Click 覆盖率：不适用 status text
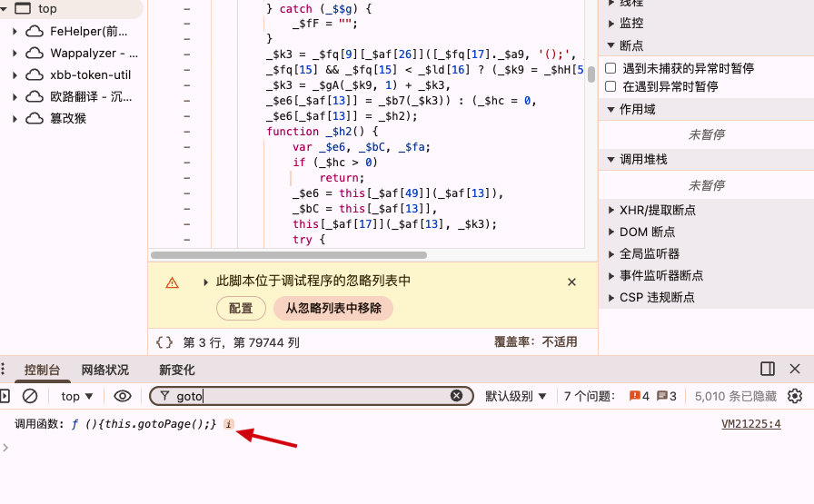 point(536,342)
